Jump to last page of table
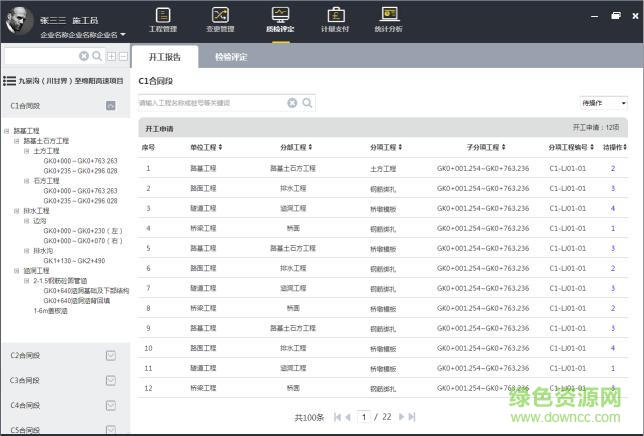 (412, 416)
